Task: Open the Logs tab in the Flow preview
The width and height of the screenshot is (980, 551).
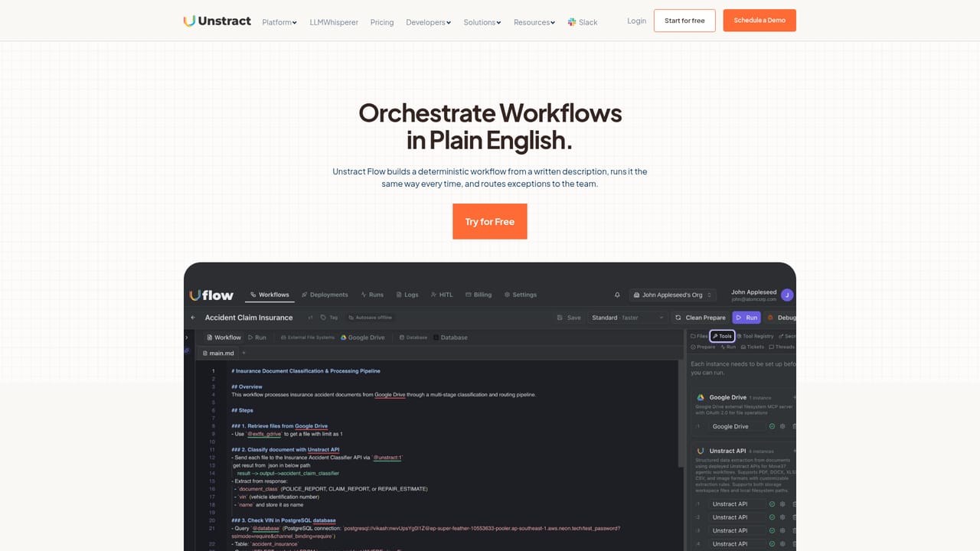Action: click(x=407, y=295)
